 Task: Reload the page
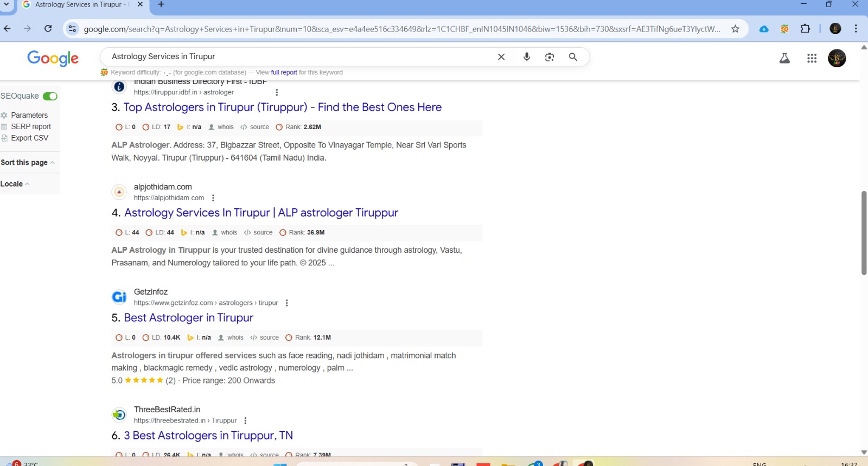(x=48, y=29)
